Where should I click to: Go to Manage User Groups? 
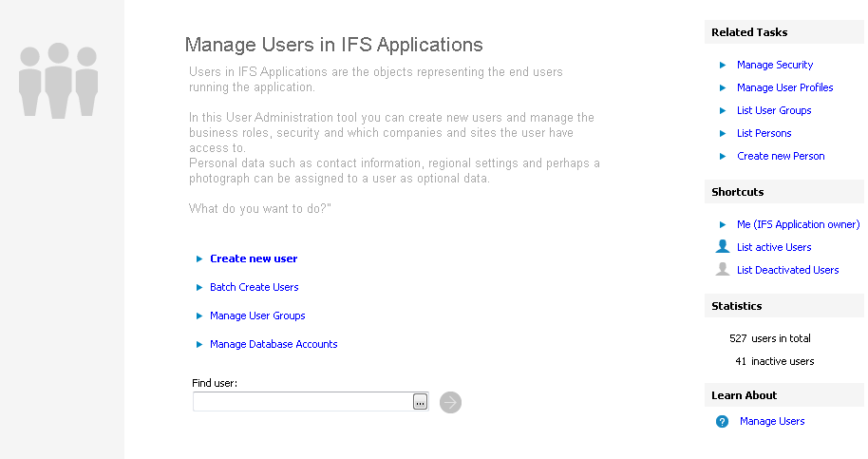click(x=257, y=316)
